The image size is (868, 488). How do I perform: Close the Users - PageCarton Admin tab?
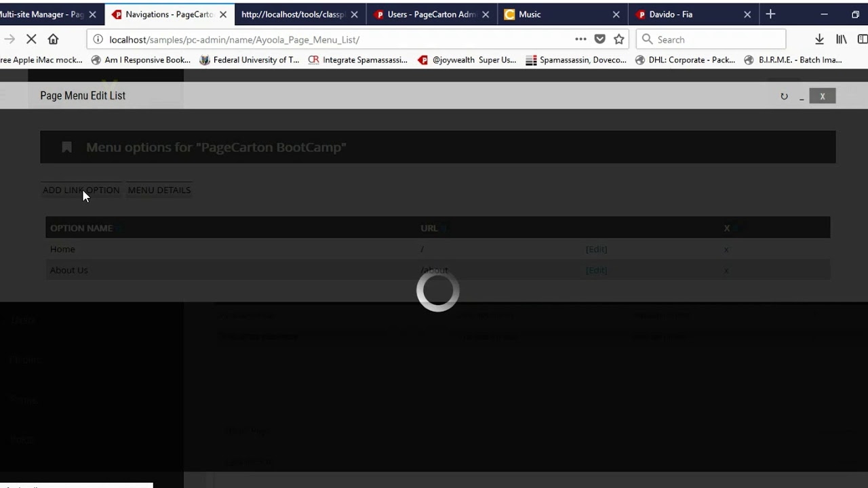486,14
